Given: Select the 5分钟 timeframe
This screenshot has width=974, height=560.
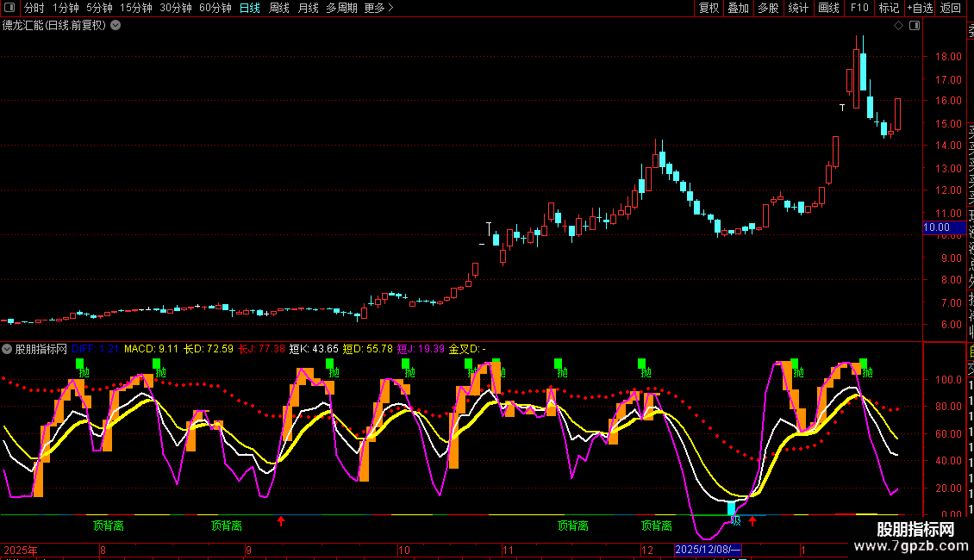Looking at the screenshot, I should 99,8.
